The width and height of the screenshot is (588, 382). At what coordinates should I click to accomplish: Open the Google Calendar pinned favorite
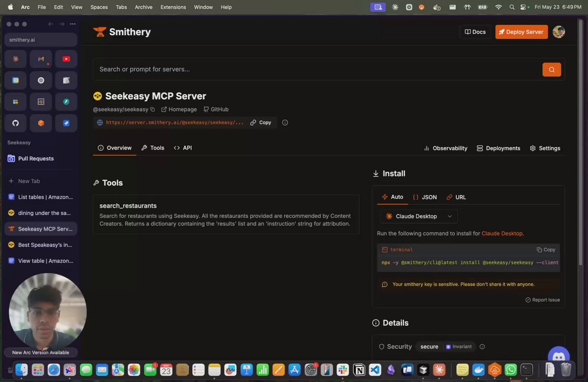(x=16, y=80)
